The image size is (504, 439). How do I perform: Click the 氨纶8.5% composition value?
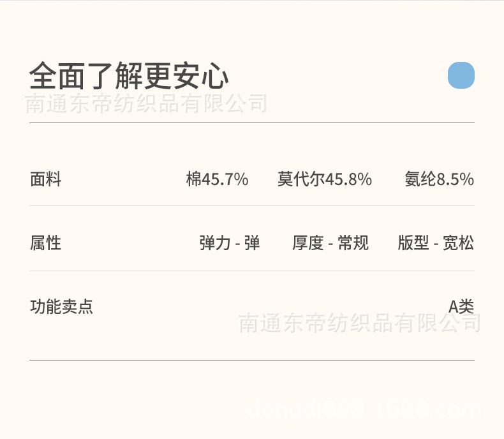click(439, 179)
